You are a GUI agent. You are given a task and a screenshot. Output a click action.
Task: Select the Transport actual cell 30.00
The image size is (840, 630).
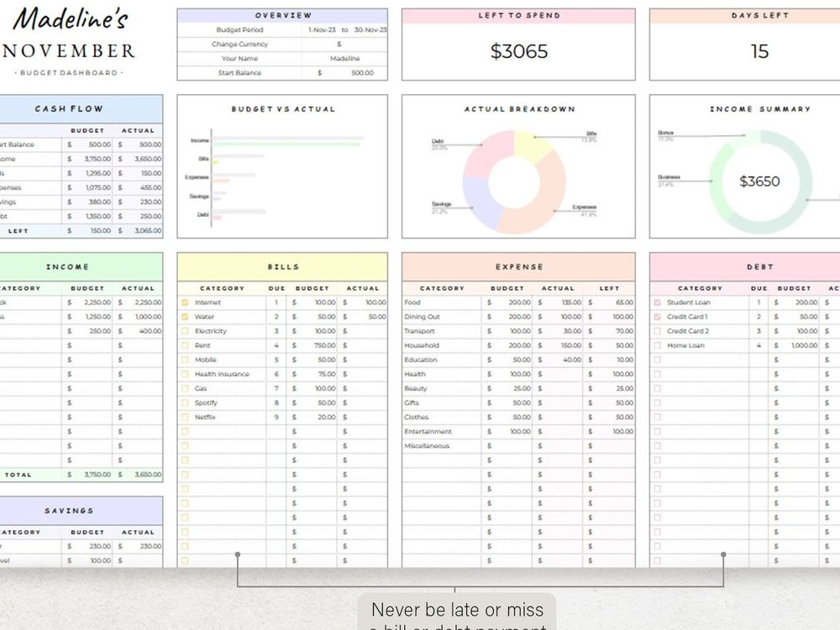tap(558, 331)
